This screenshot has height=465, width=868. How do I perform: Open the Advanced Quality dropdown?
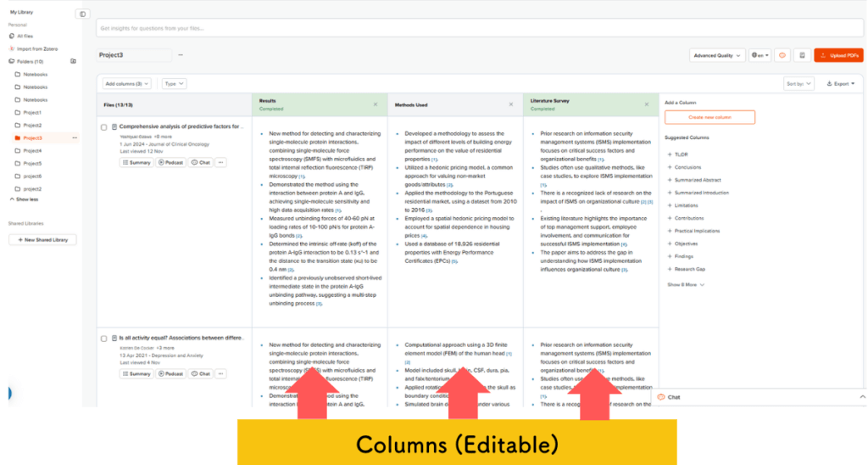(x=717, y=55)
